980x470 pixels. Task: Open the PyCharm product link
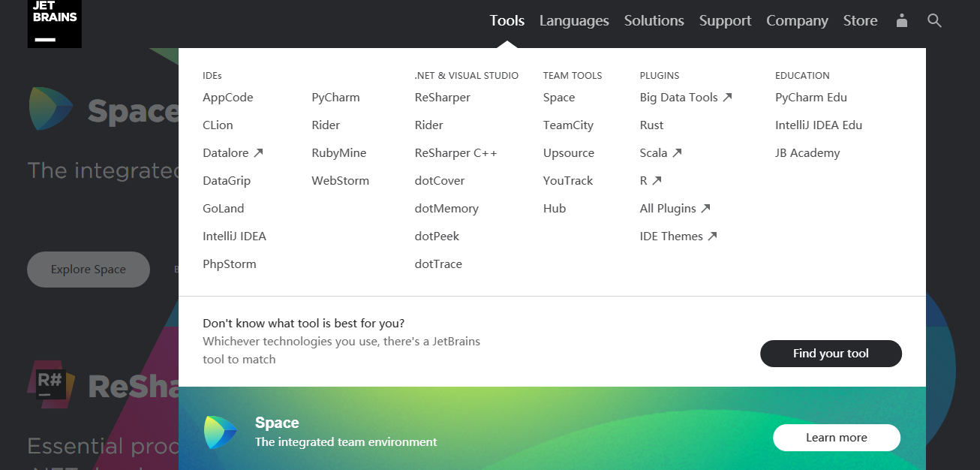point(335,97)
